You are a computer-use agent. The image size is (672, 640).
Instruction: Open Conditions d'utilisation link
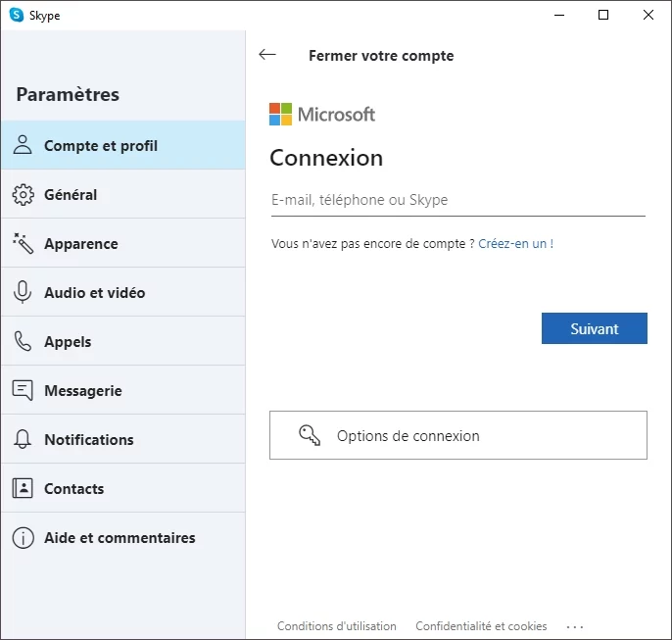click(x=336, y=626)
